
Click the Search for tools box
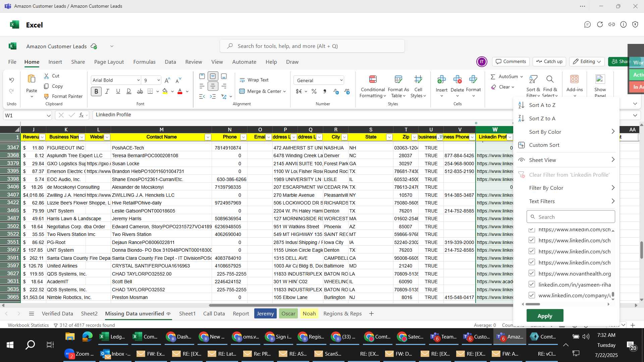pyautogui.click(x=312, y=46)
